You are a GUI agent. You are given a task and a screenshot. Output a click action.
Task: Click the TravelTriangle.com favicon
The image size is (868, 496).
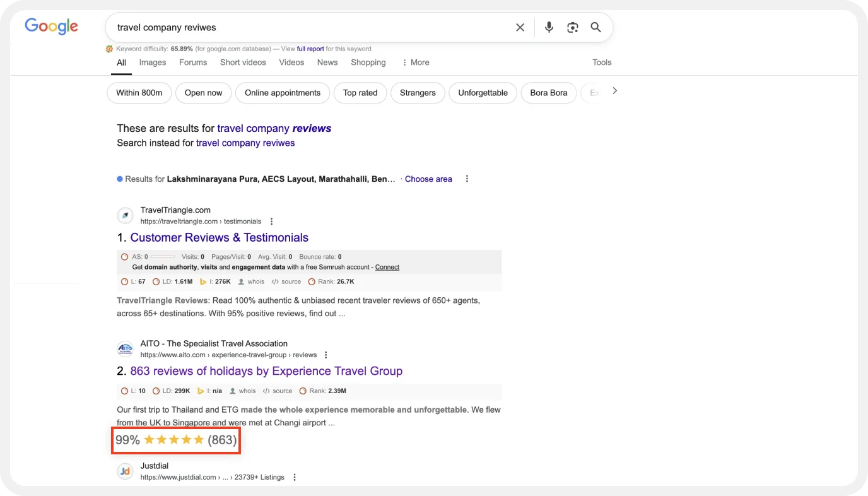pos(124,215)
